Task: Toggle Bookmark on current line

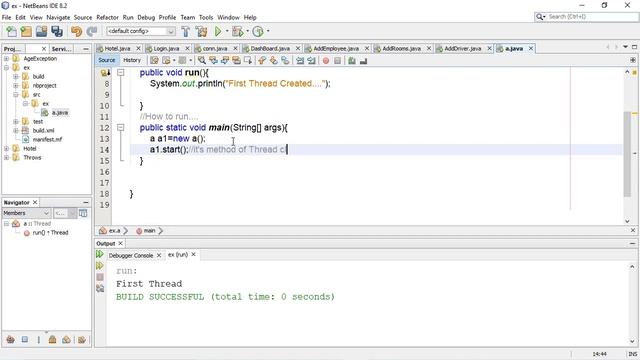Action: (x=284, y=60)
